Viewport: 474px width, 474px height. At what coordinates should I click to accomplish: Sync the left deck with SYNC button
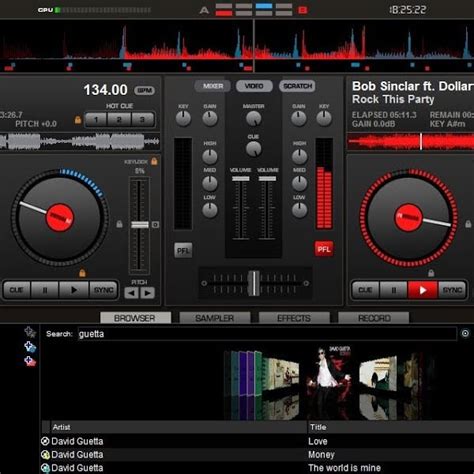coord(103,290)
